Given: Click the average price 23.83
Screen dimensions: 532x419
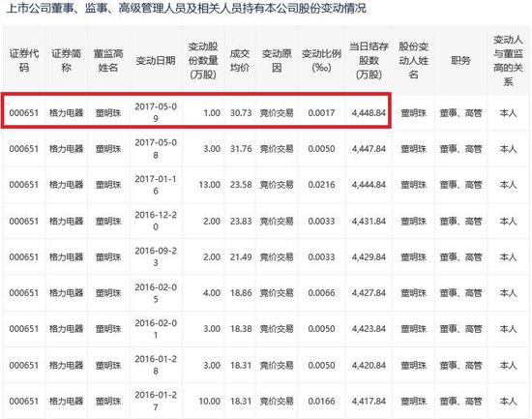Looking at the screenshot, I should pyautogui.click(x=241, y=221).
